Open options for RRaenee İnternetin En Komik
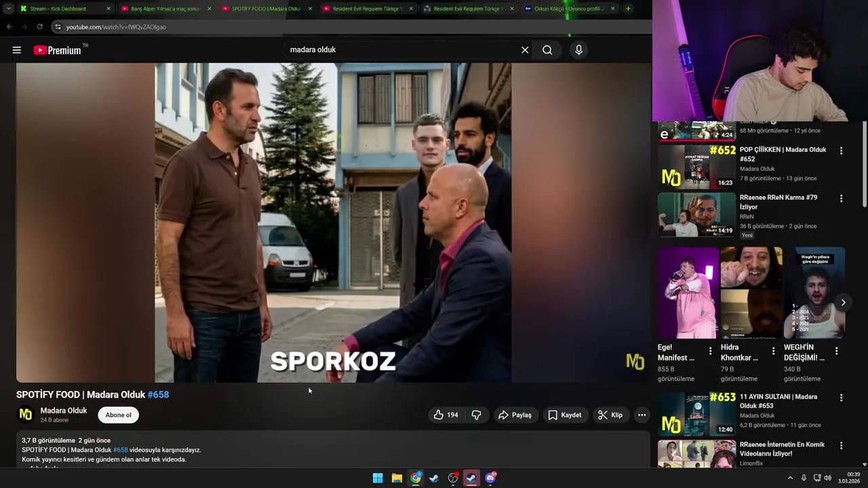Screen dimensions: 868x488 pyautogui.click(x=841, y=446)
